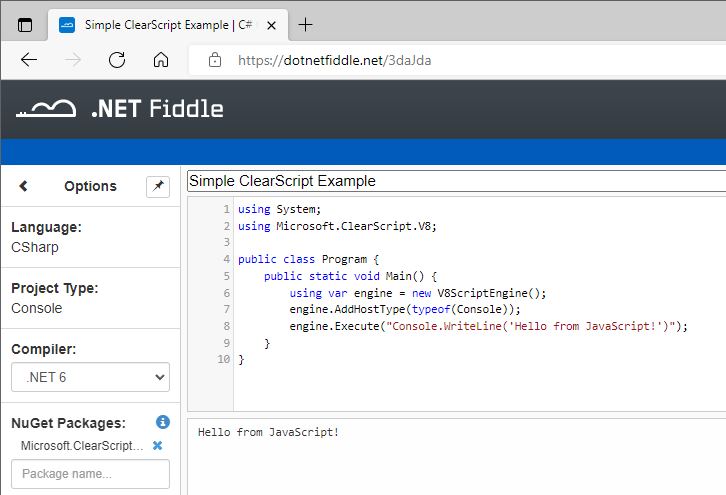Click the address bar URL
The height and width of the screenshot is (495, 726).
coord(334,60)
